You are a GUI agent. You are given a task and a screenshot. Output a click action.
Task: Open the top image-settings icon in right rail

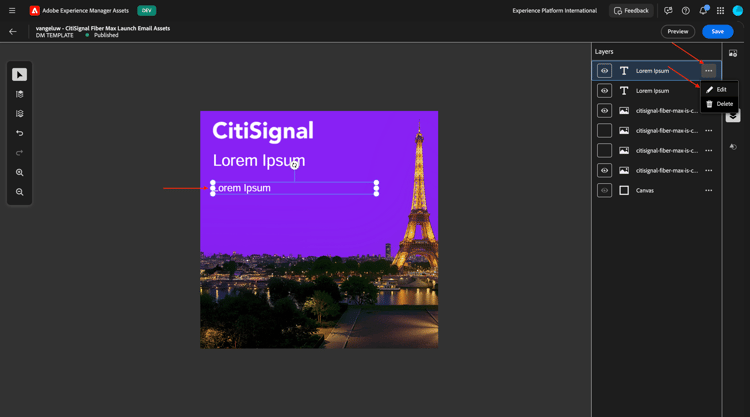(x=733, y=53)
